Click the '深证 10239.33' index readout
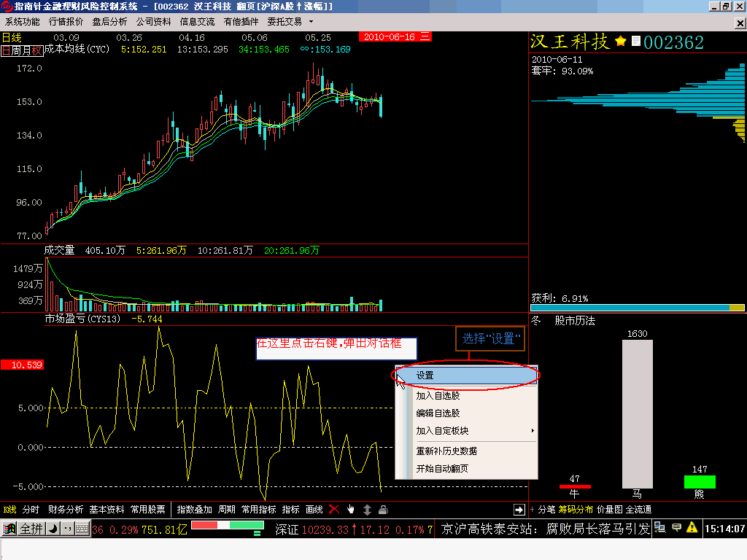 coord(312,529)
